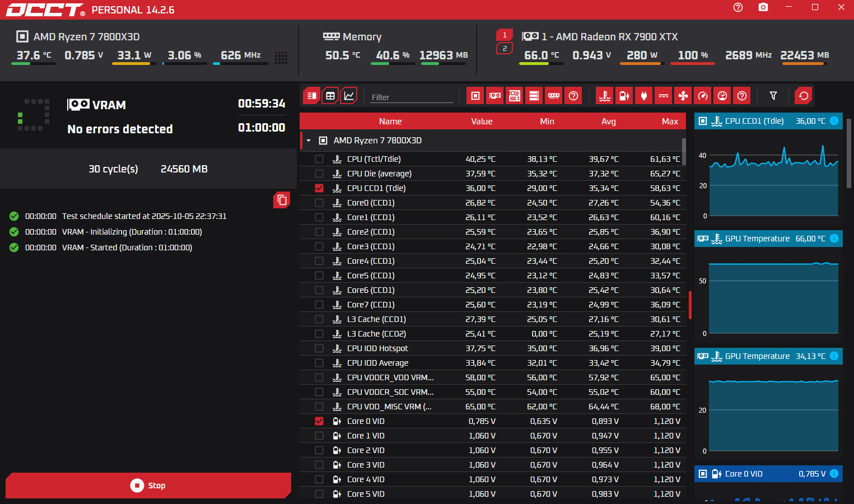Enable the CPU (Tctl/Tdie) checkbox

point(319,159)
